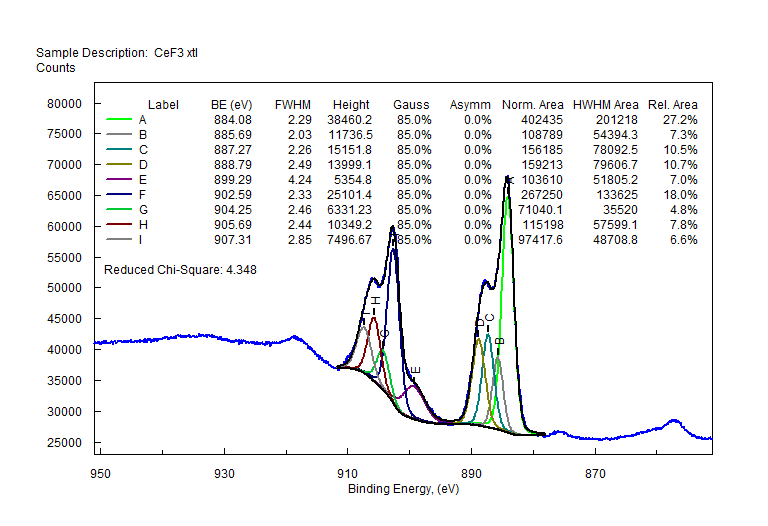Select the FWHM column header
The image size is (768, 526).
pyautogui.click(x=292, y=105)
